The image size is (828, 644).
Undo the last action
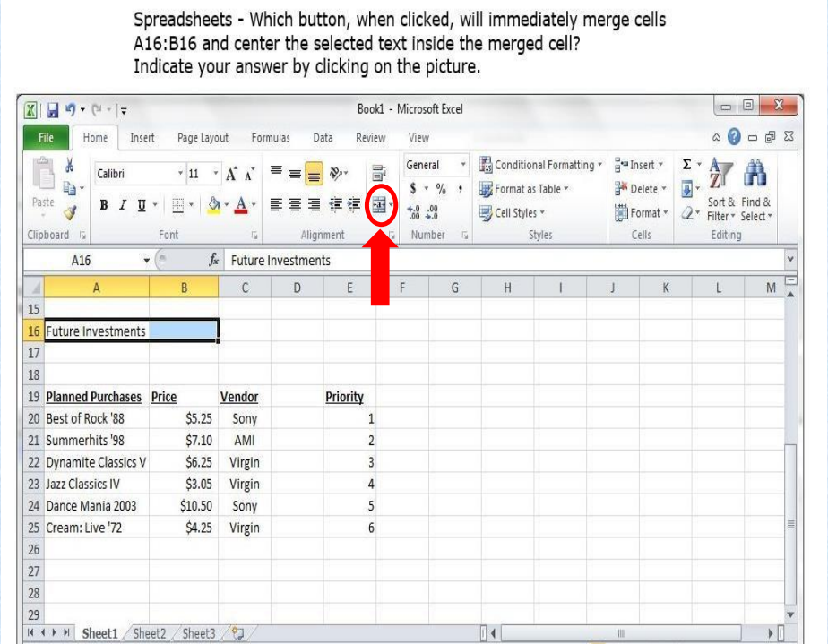[70, 109]
